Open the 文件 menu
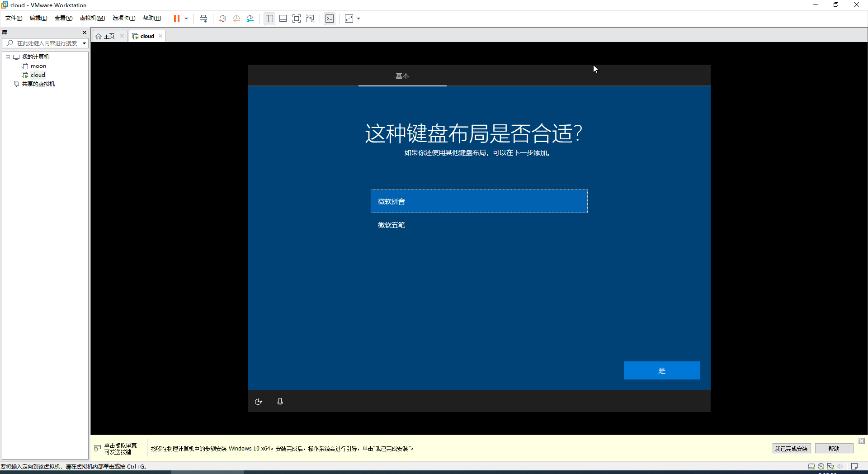Screen dimensions: 868x474 point(14,18)
